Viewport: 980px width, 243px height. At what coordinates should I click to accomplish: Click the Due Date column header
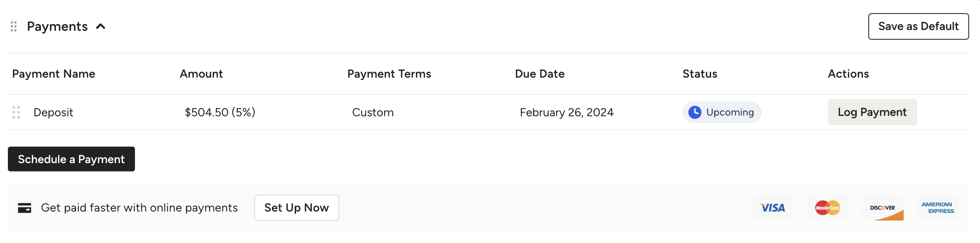point(539,74)
